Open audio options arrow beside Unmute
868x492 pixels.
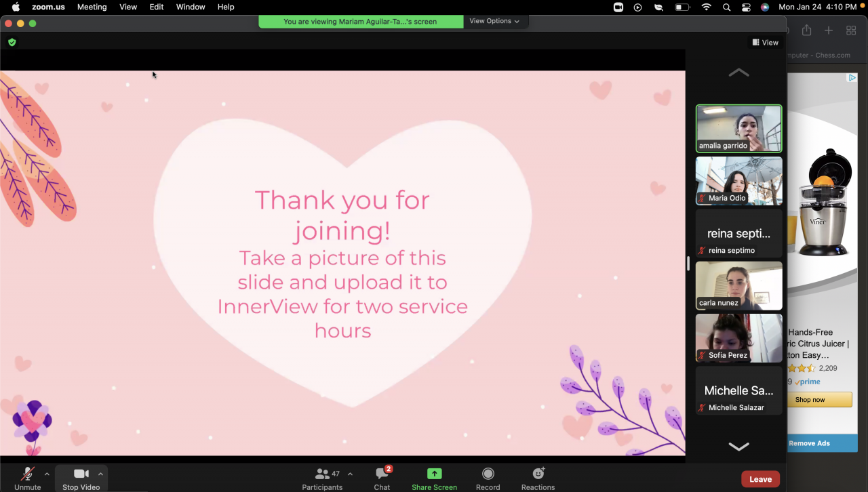click(x=47, y=474)
